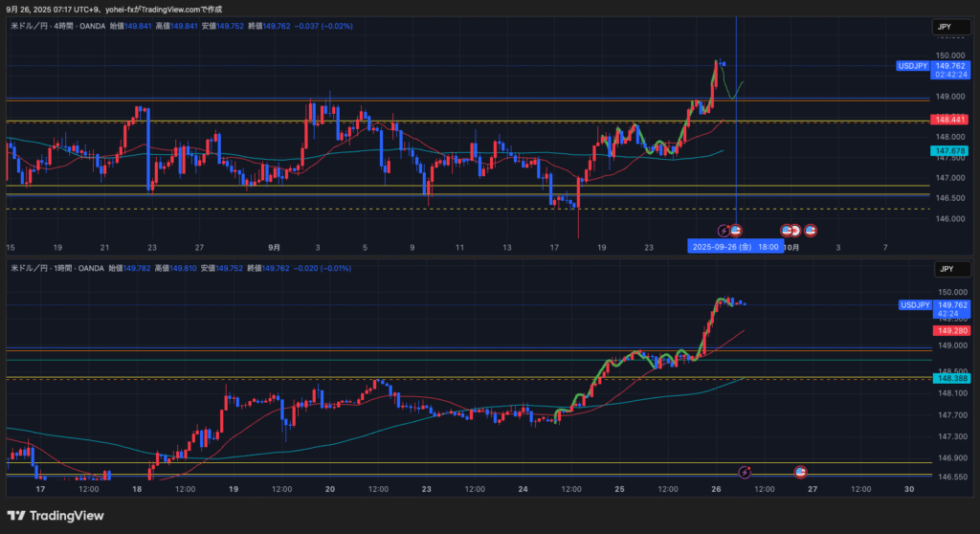This screenshot has height=534, width=980.
Task: Click the lightning event icon on the 1-hour chart
Action: [746, 472]
